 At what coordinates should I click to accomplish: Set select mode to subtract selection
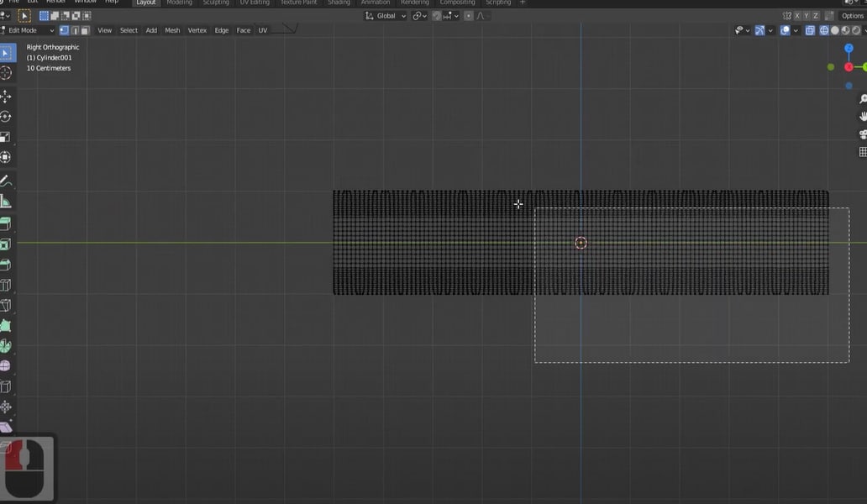(66, 16)
